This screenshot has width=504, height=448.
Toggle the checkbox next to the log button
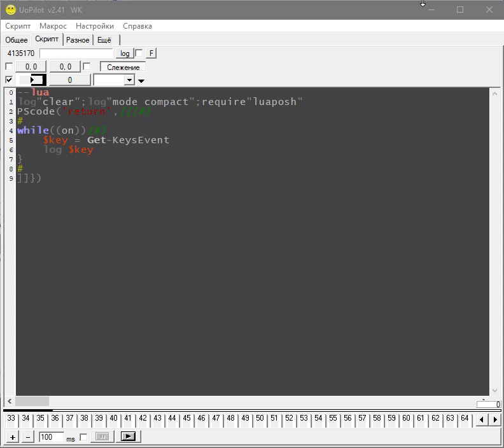click(139, 53)
